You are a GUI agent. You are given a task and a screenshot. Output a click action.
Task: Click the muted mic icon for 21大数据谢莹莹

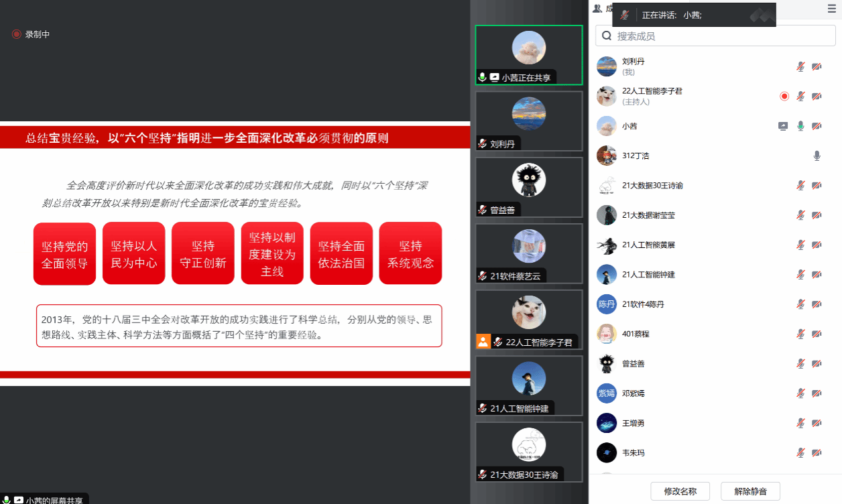(800, 215)
